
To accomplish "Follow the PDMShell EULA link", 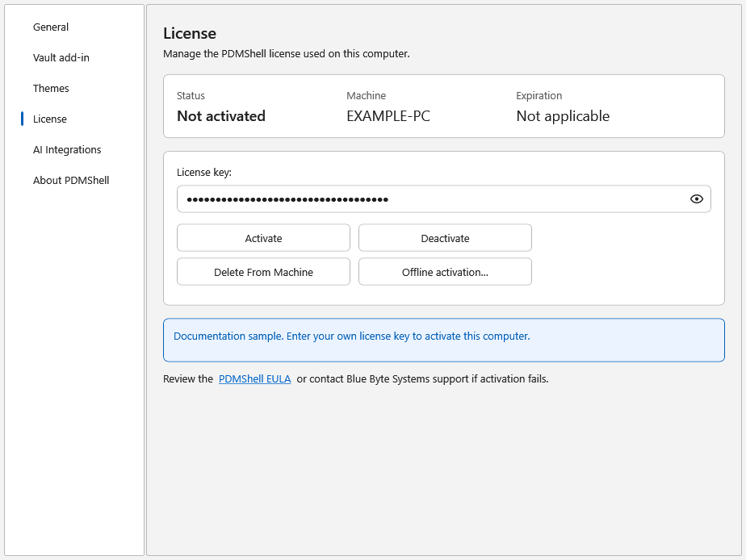I will pyautogui.click(x=254, y=379).
